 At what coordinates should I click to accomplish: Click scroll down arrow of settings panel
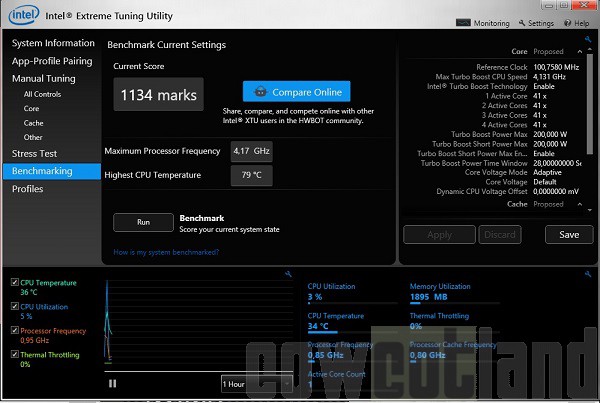pos(590,210)
